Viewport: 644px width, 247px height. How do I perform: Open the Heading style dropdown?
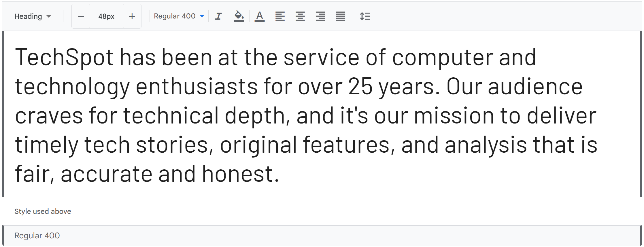[33, 16]
